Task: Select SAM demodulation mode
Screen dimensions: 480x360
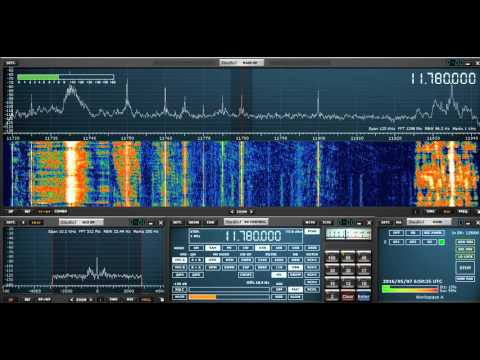Action: click(213, 248)
